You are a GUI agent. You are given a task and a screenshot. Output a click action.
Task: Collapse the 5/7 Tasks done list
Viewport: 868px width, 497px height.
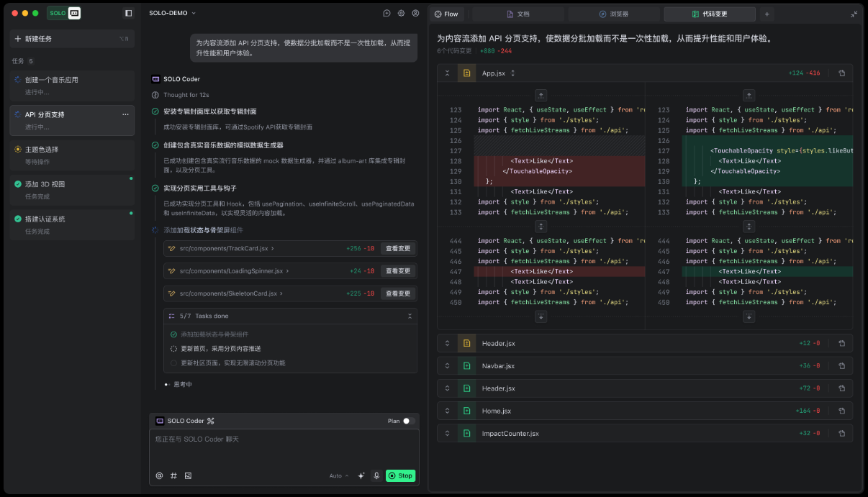pyautogui.click(x=410, y=316)
